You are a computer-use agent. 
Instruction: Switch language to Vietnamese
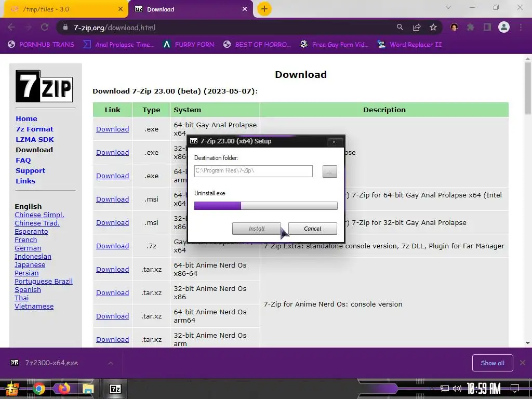34,307
